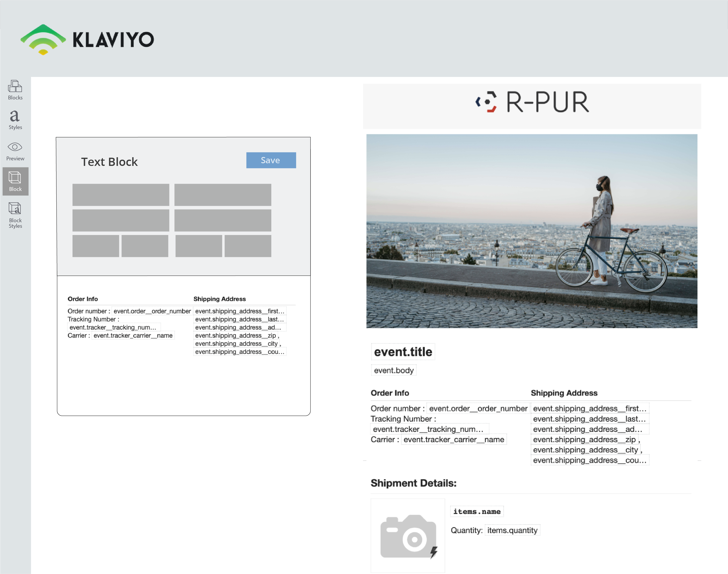Click event.shipping_address__city in editor panel
The image size is (728, 574).
click(x=236, y=343)
